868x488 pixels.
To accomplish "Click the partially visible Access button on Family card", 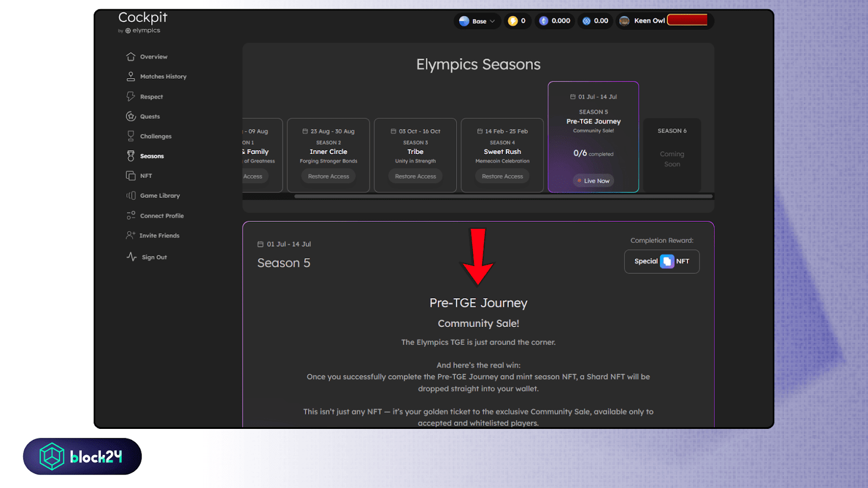I will (255, 176).
